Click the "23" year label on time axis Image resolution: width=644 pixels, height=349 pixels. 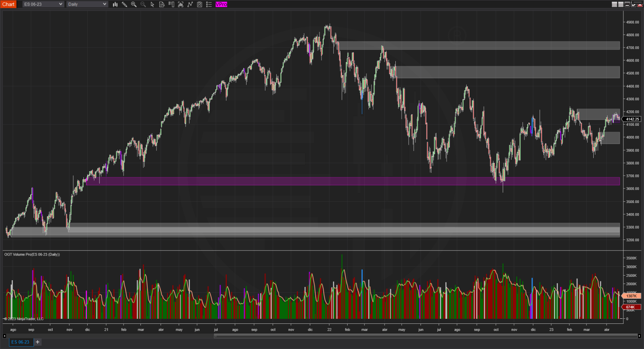pyautogui.click(x=551, y=330)
